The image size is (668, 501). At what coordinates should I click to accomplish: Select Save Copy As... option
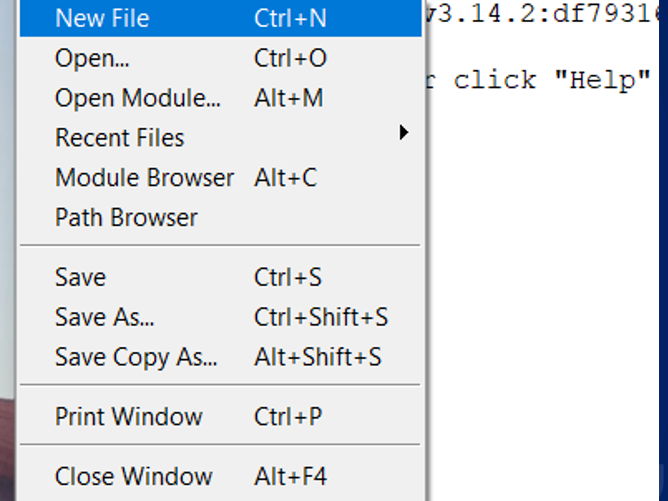136,357
